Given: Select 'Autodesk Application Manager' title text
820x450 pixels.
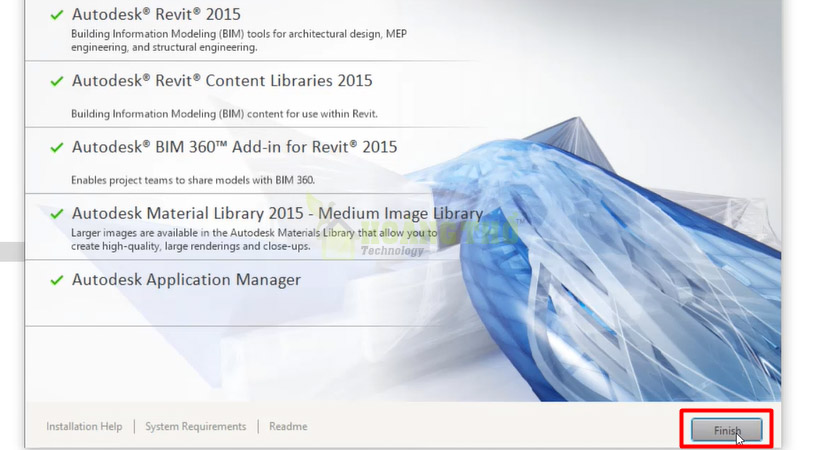Looking at the screenshot, I should (186, 280).
